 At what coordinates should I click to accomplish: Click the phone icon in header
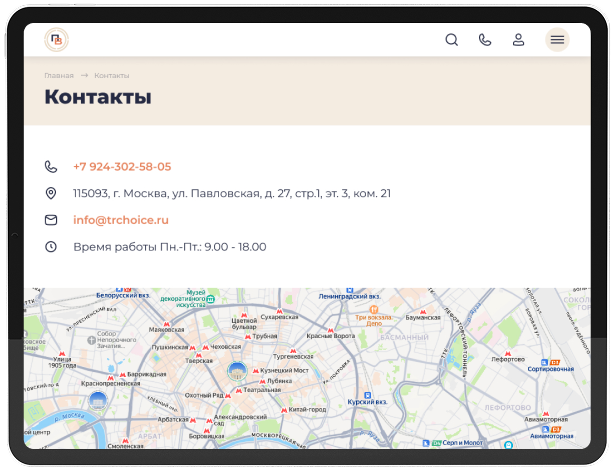click(x=485, y=40)
